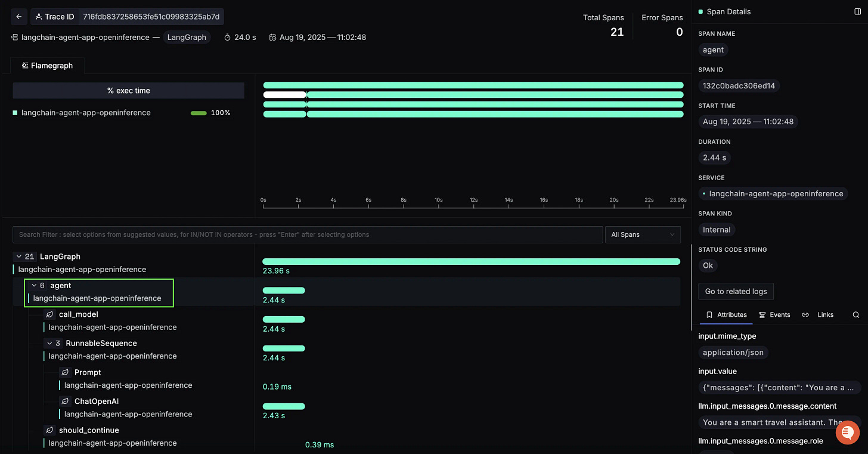Viewport: 868px width, 454px height.
Task: Select the ChatOpenAI 2.43 s duration bar
Action: click(284, 406)
